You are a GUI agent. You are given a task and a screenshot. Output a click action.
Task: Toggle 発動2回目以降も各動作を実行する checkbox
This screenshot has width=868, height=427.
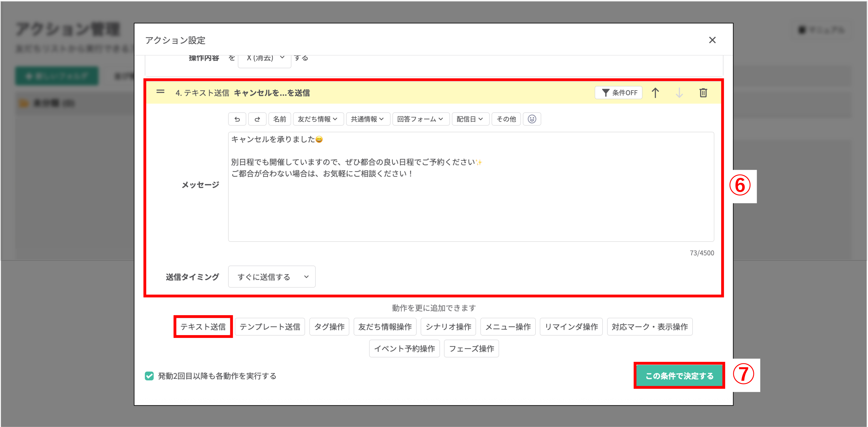pos(149,376)
